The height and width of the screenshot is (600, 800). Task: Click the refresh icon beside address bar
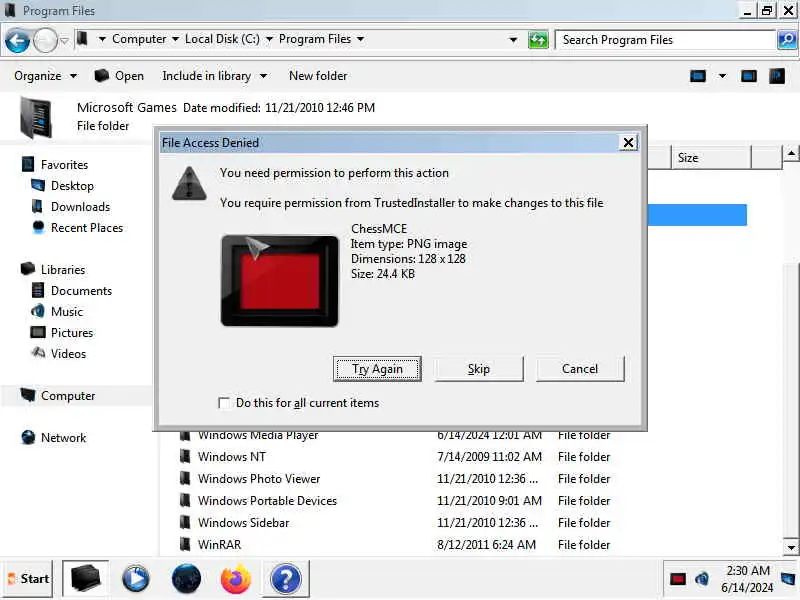point(538,40)
